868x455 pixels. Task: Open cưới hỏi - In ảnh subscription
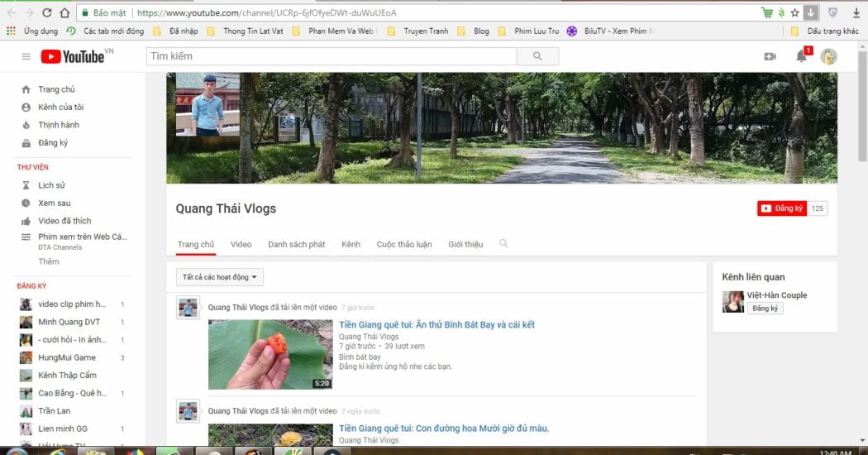click(72, 340)
